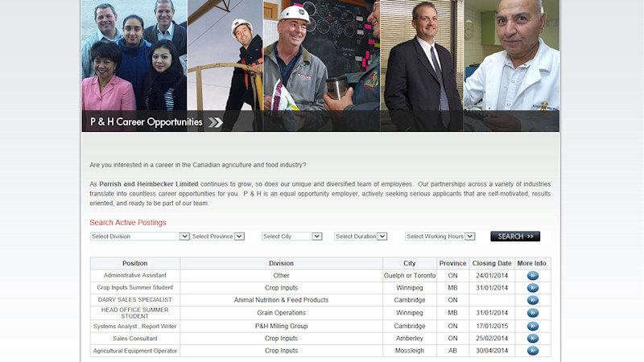Click the AB province cell
This screenshot has height=362, width=644.
[452, 351]
